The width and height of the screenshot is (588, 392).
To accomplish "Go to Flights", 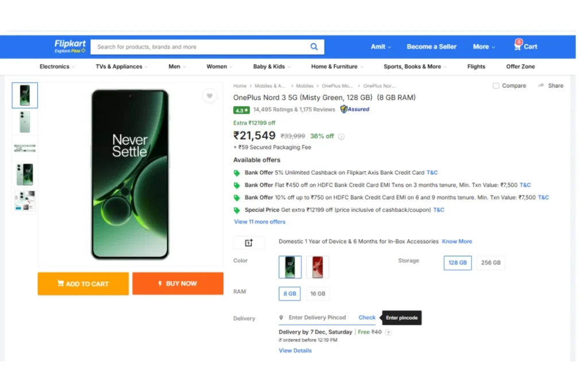I will [x=476, y=67].
